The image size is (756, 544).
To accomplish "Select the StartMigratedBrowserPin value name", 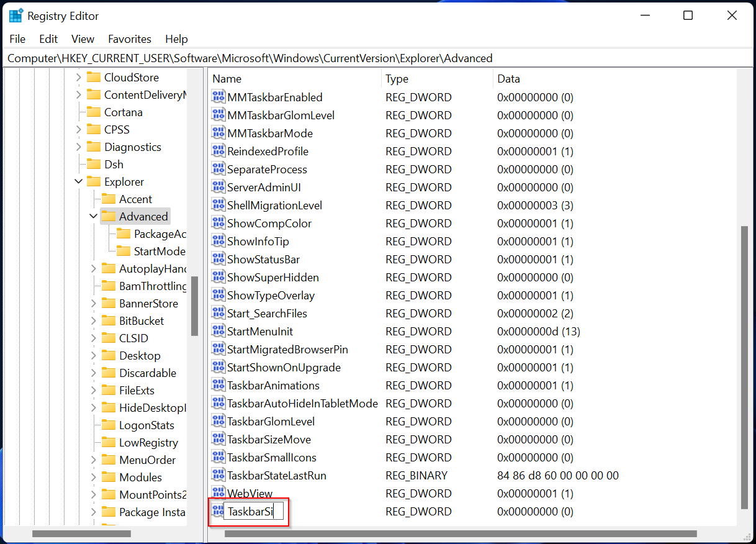I will pos(287,349).
